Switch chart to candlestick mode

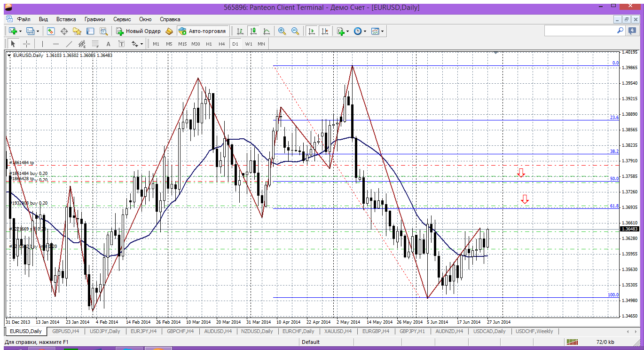tap(253, 31)
